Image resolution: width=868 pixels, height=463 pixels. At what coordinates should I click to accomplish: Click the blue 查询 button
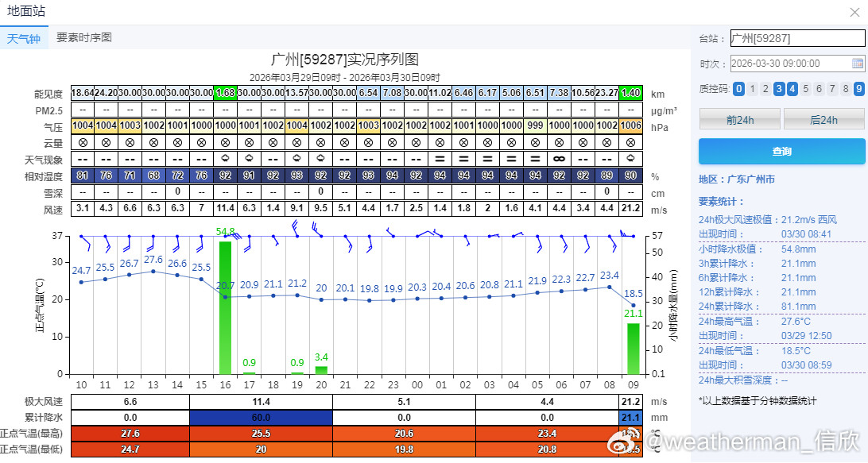pyautogui.click(x=781, y=152)
